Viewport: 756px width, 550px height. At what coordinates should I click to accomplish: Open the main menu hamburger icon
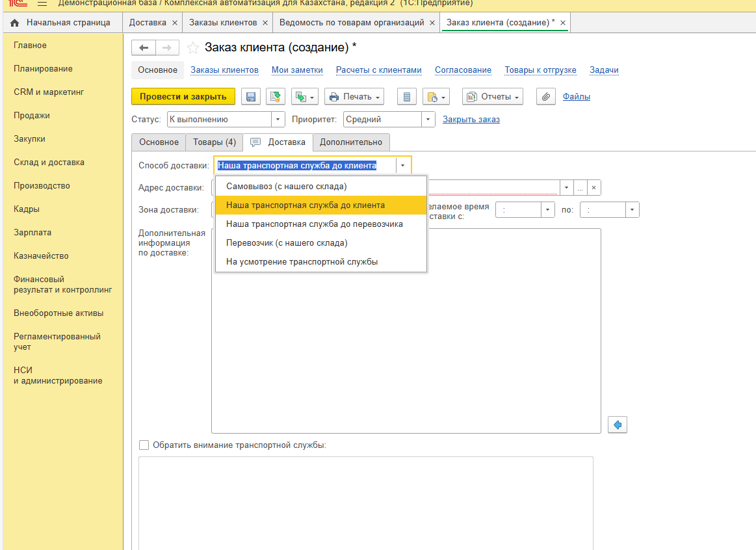42,4
